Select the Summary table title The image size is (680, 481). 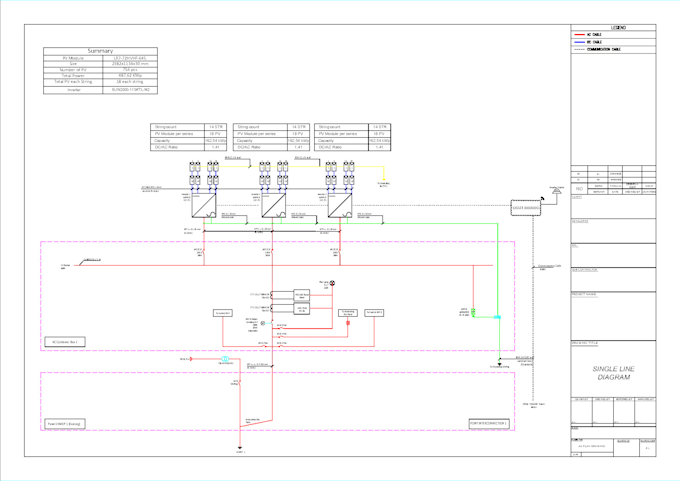point(100,51)
